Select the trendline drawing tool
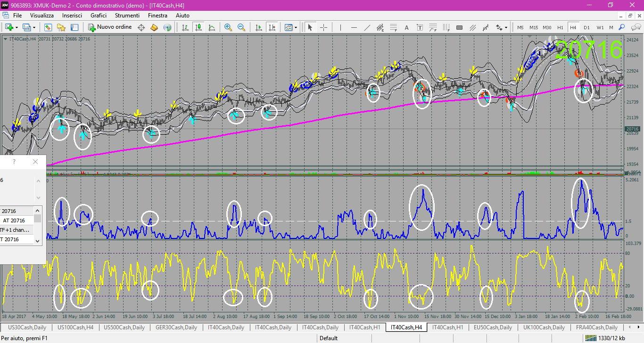 (x=367, y=27)
